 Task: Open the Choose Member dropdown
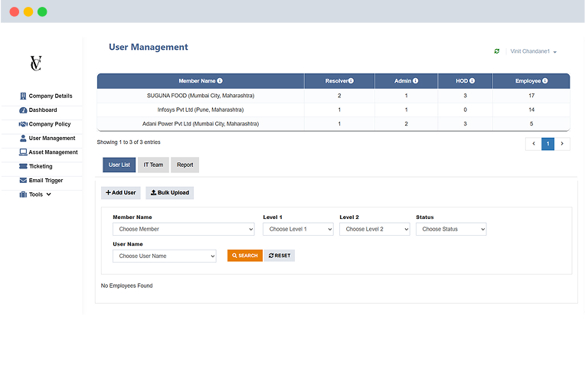point(183,229)
